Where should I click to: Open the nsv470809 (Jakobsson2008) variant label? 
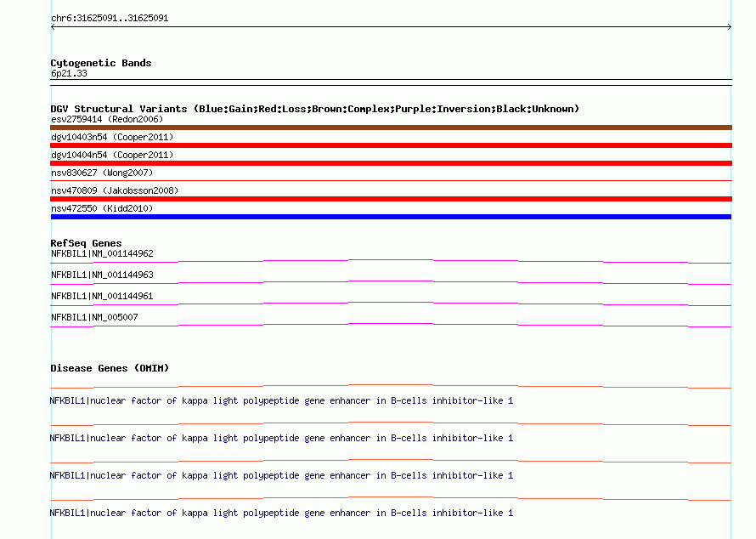(115, 190)
